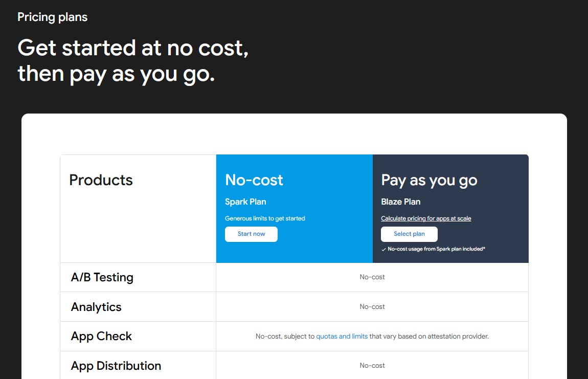Click the App Check row label
This screenshot has width=588, height=379.
pos(101,336)
